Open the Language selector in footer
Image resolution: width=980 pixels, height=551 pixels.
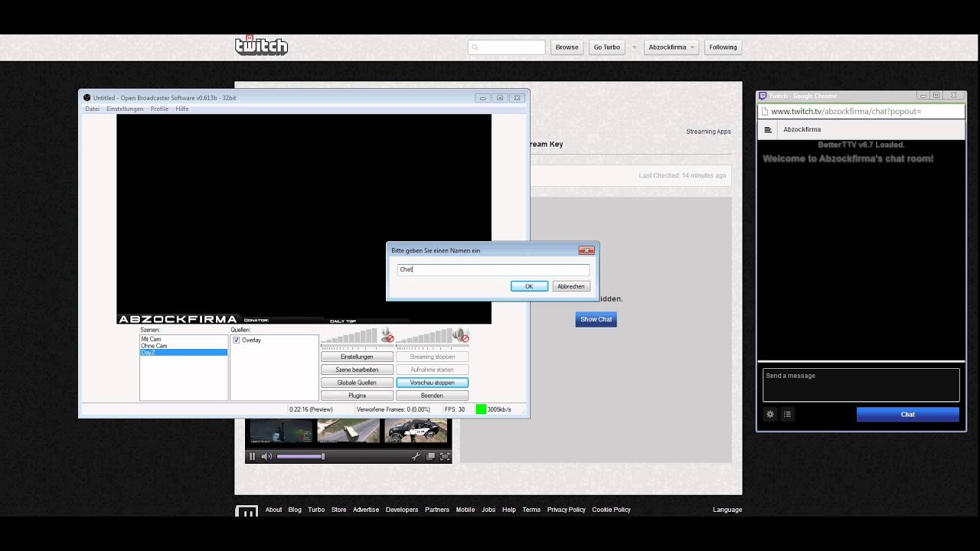(727, 510)
